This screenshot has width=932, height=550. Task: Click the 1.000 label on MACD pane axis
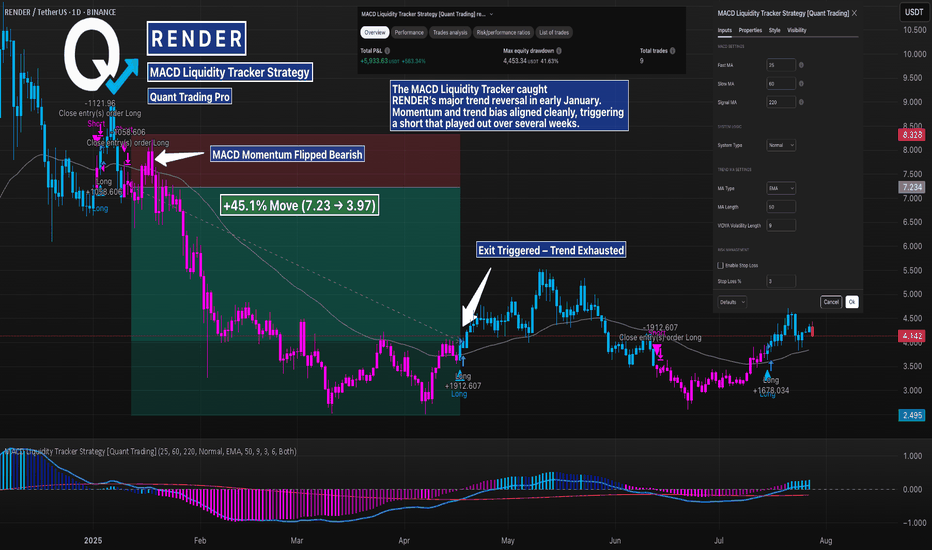(x=912, y=456)
